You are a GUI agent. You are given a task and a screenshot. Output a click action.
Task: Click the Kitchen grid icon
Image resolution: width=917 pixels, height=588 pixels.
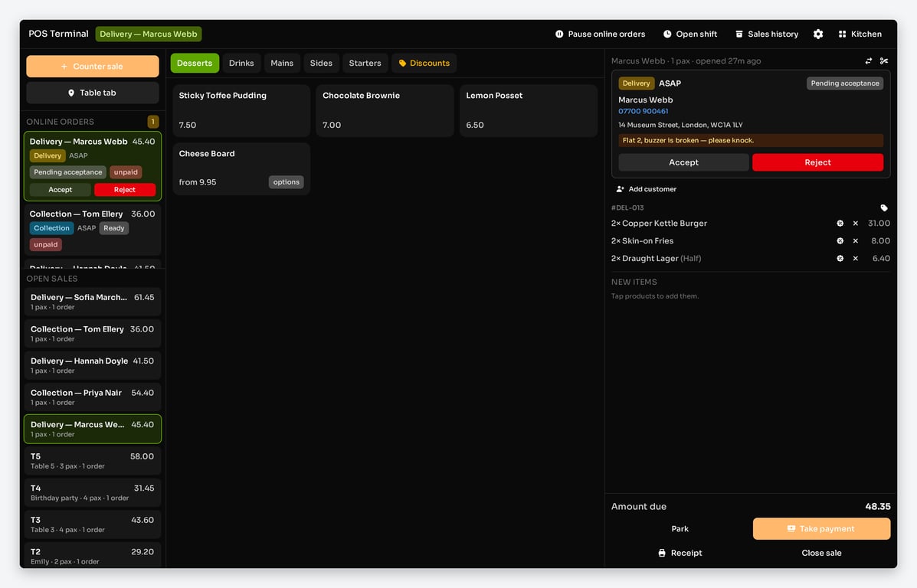(x=842, y=34)
